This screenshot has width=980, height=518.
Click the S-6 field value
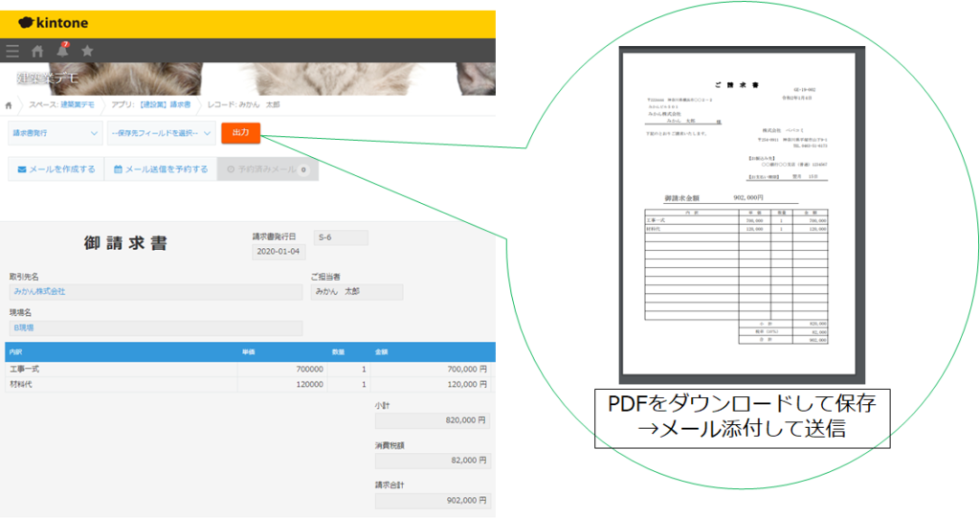[341, 237]
